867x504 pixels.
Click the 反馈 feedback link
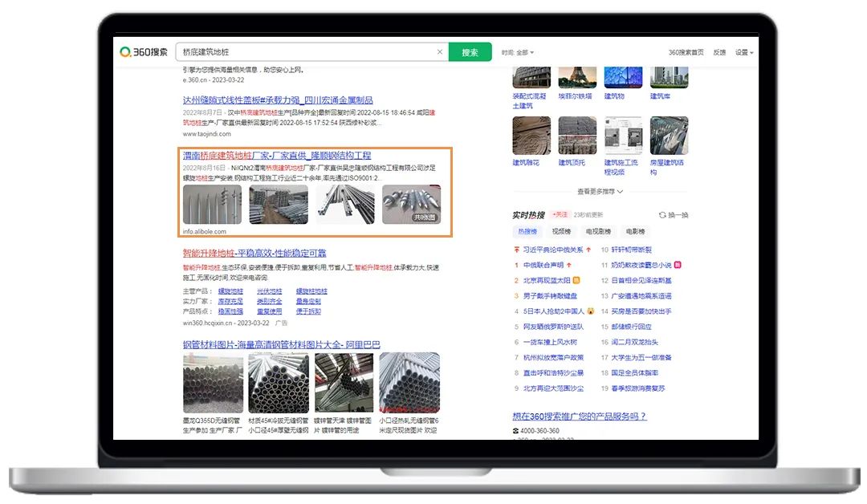[719, 53]
